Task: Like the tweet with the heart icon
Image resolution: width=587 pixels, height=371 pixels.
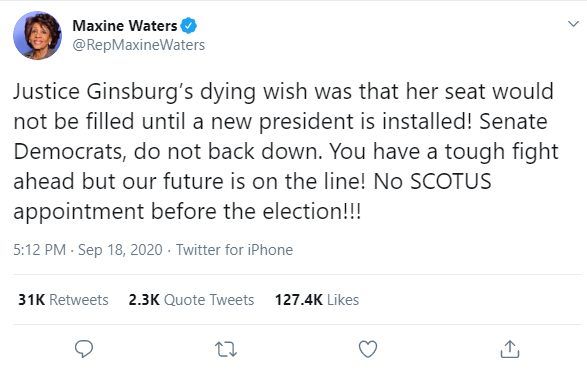Action: coord(368,349)
